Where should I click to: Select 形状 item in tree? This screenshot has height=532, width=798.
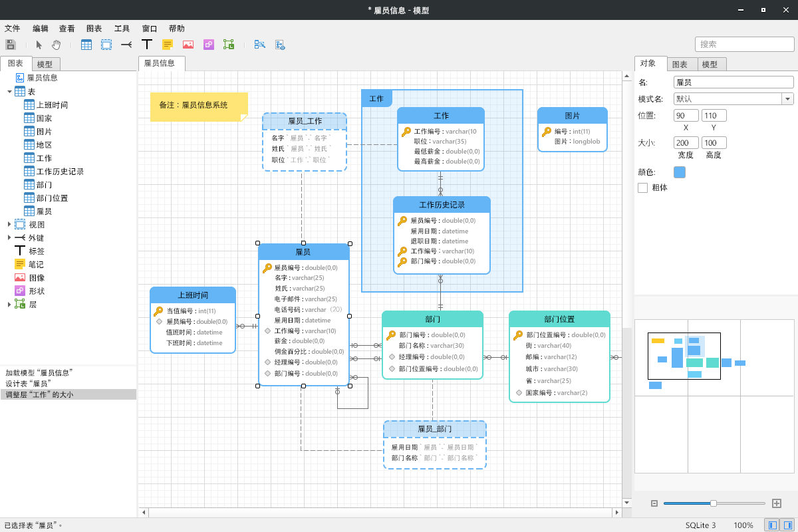(x=36, y=291)
